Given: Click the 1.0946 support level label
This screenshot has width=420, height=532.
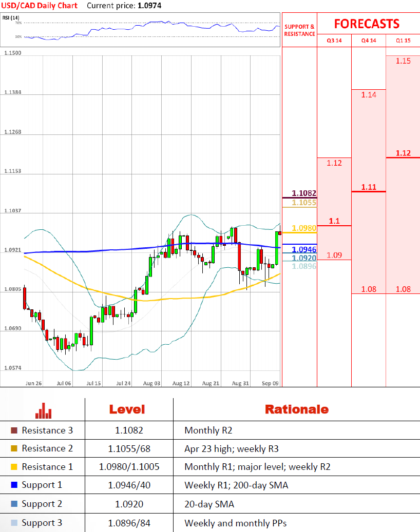Looking at the screenshot, I should (304, 250).
